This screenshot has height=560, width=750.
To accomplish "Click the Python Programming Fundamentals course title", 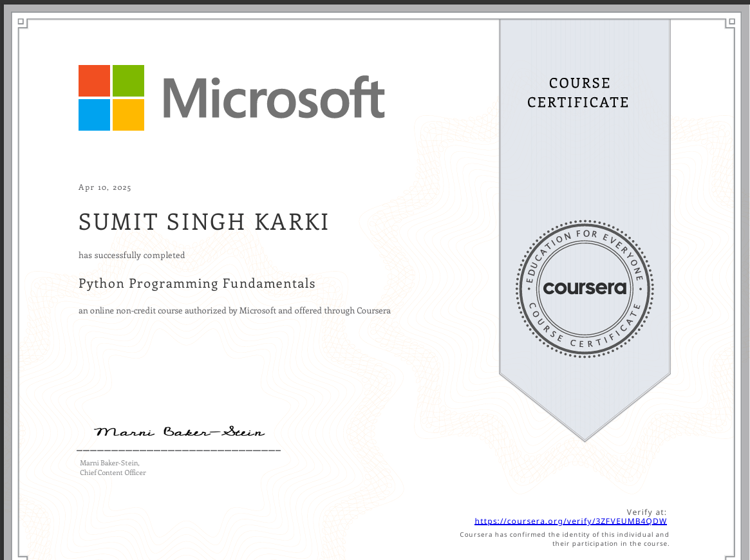I will 197,283.
